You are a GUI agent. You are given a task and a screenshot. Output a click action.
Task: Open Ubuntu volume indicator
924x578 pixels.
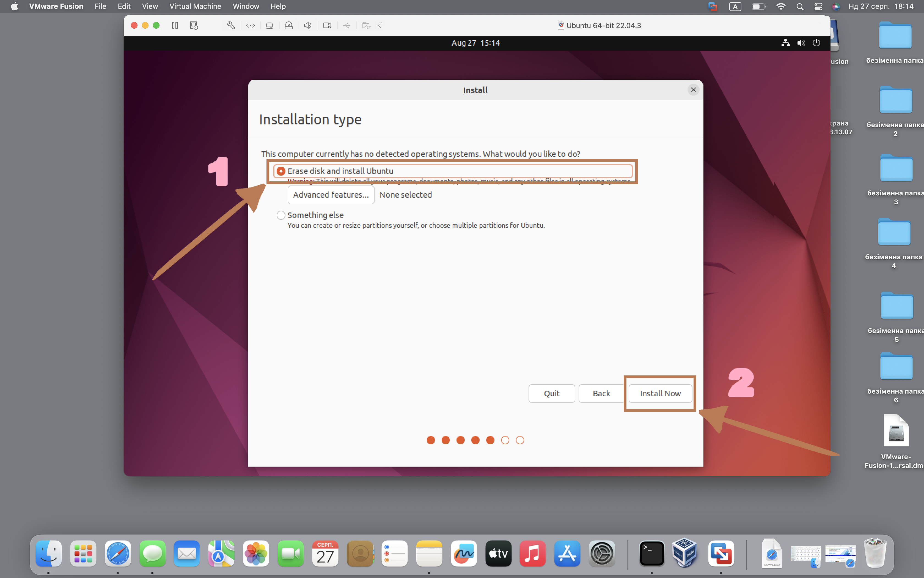801,43
